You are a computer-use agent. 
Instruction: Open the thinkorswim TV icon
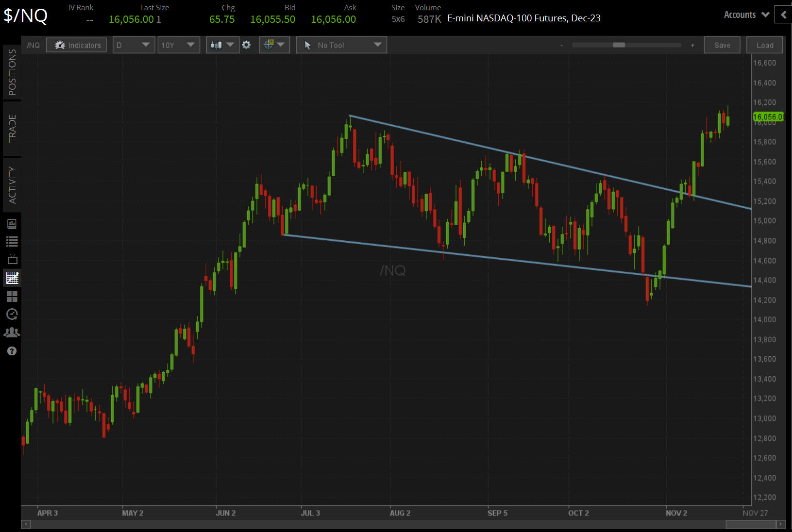click(x=12, y=259)
